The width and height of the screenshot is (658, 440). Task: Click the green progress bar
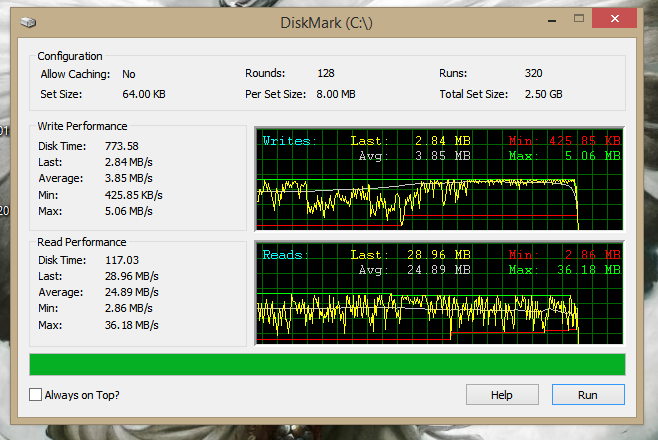click(327, 364)
